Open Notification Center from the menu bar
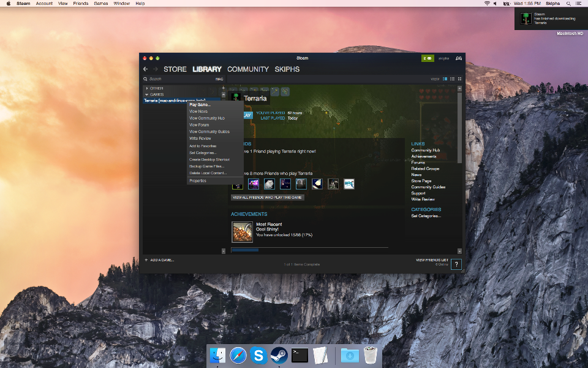Viewport: 588px width, 368px height. (578, 4)
